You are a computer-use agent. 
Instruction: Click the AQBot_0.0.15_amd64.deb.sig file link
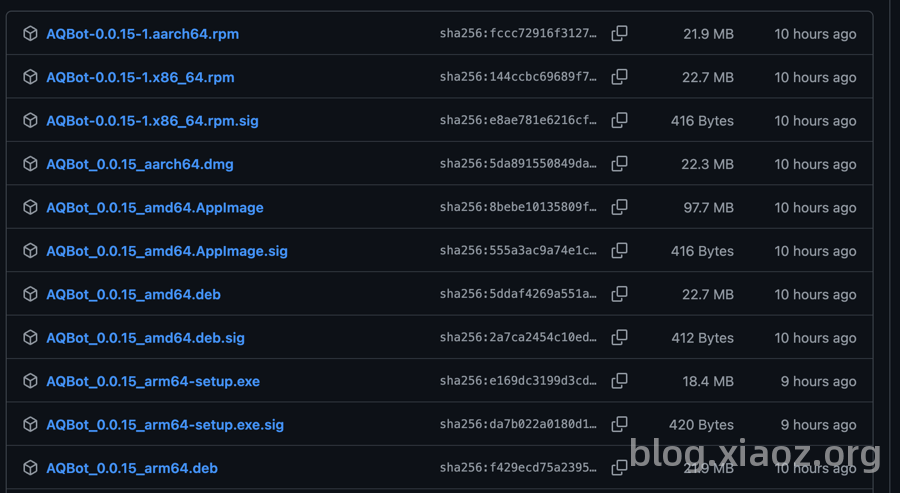coord(145,338)
